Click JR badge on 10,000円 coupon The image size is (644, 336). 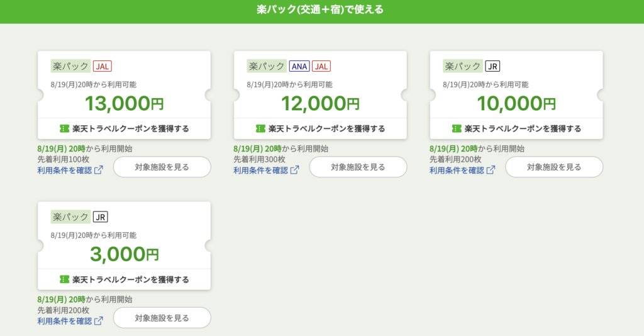pos(492,66)
